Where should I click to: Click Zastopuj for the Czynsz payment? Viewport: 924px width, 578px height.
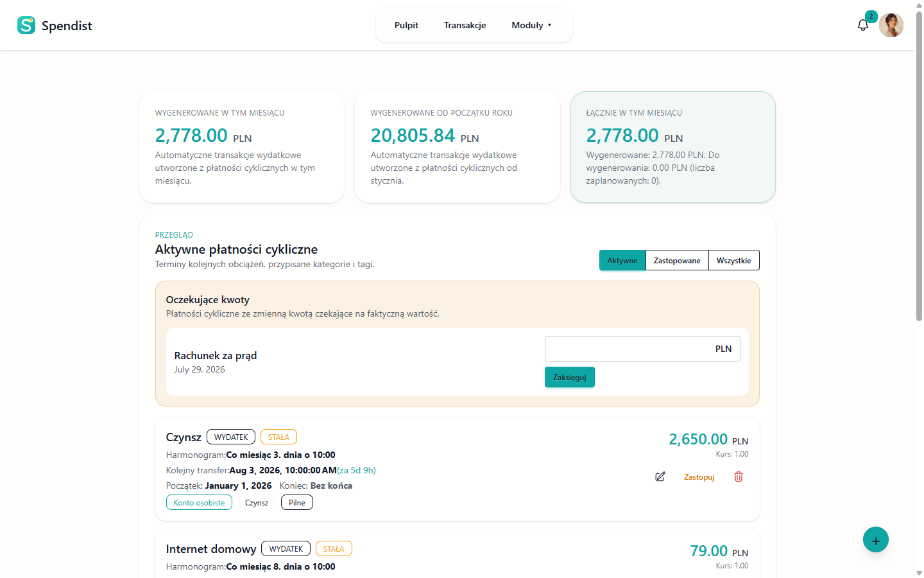click(x=699, y=477)
